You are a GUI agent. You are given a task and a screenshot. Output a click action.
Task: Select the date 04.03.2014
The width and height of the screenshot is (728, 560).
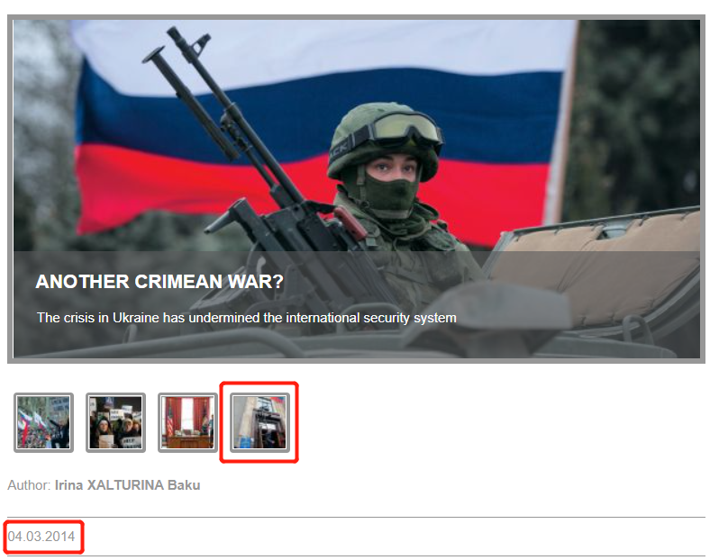(x=41, y=537)
